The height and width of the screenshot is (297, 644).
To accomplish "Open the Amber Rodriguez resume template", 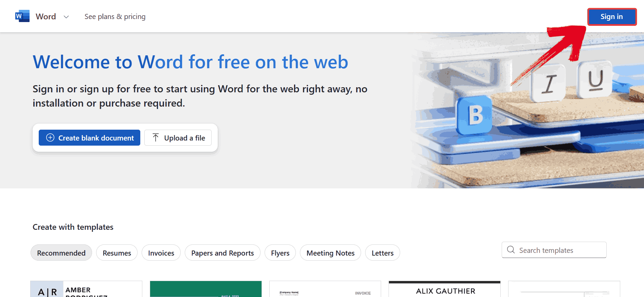I will click(86, 289).
